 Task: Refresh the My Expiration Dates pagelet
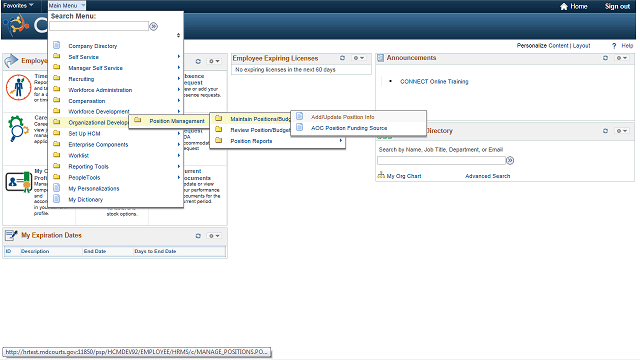click(x=198, y=236)
